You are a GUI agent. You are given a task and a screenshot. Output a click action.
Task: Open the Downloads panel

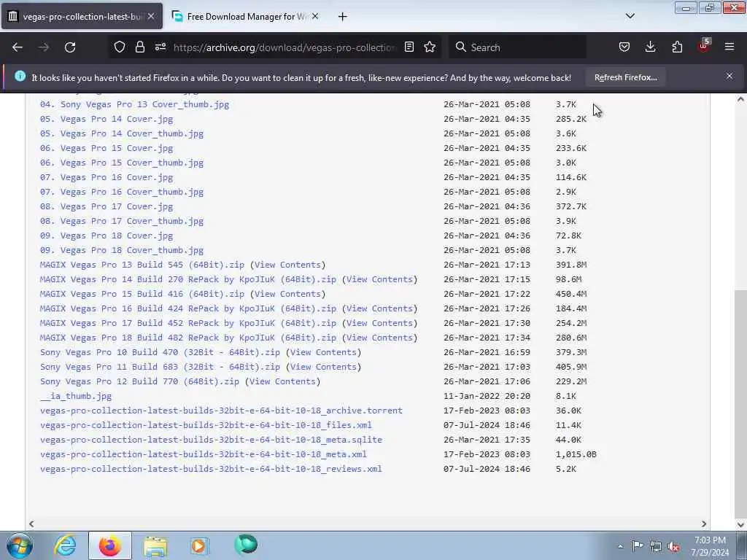(650, 47)
